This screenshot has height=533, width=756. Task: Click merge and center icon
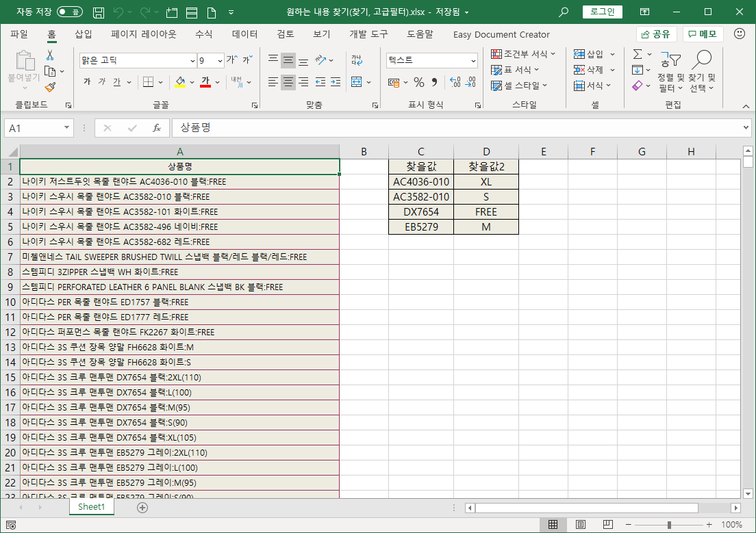point(357,82)
